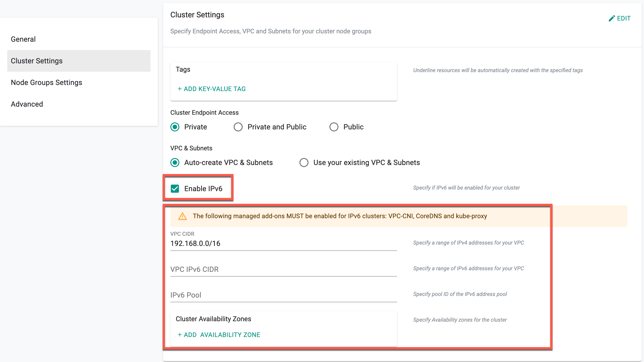
Task: Click the 'Specify Endpoint Access, VPC and Subnets' subtitle
Action: pos(271,31)
